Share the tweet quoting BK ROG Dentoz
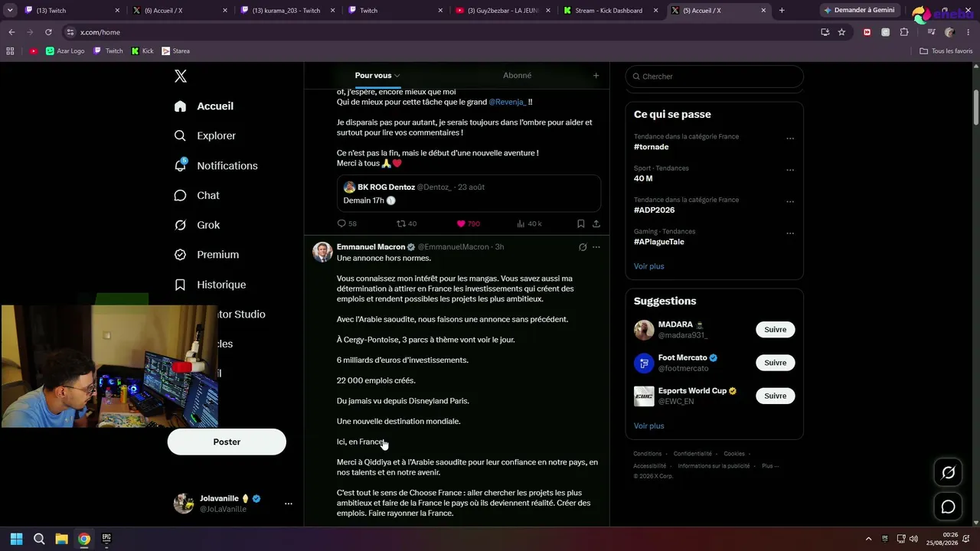The image size is (980, 551). pyautogui.click(x=596, y=223)
